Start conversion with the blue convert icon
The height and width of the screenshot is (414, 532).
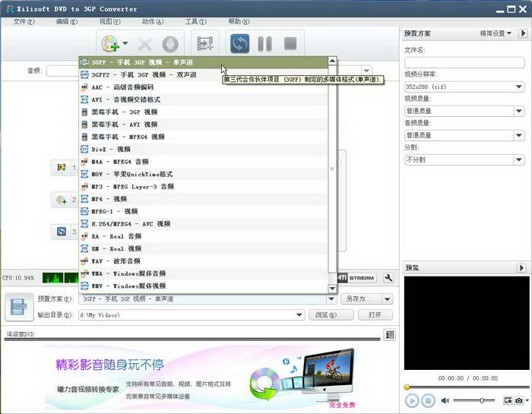(239, 43)
